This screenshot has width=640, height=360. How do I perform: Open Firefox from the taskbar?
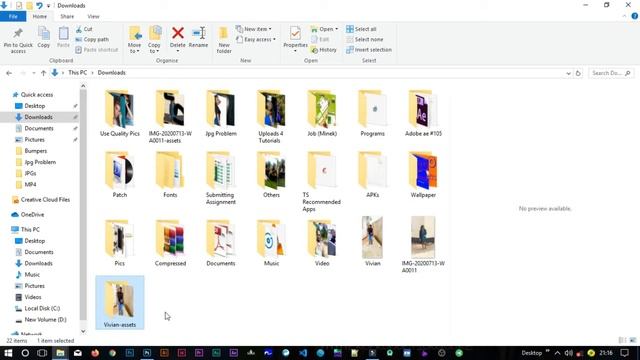pyautogui.click(x=95, y=353)
